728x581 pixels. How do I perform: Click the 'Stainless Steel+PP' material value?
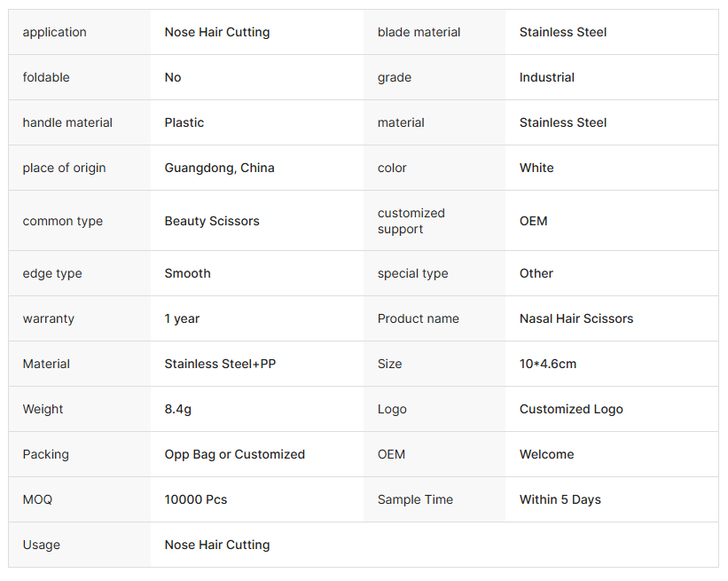click(220, 365)
